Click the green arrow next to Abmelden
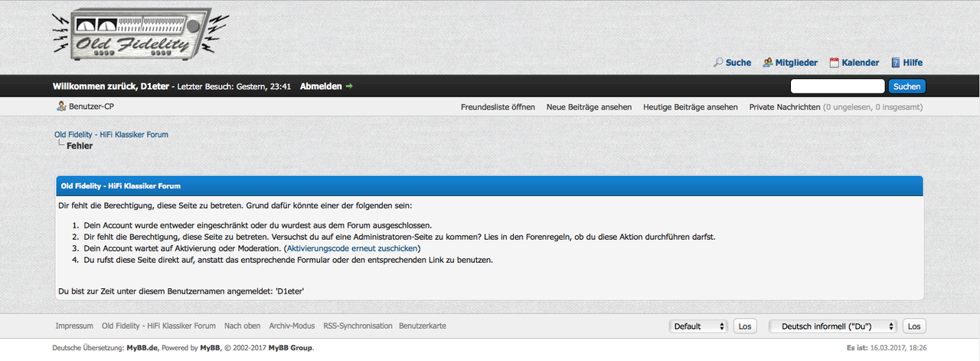Image resolution: width=980 pixels, height=361 pixels. tap(349, 87)
